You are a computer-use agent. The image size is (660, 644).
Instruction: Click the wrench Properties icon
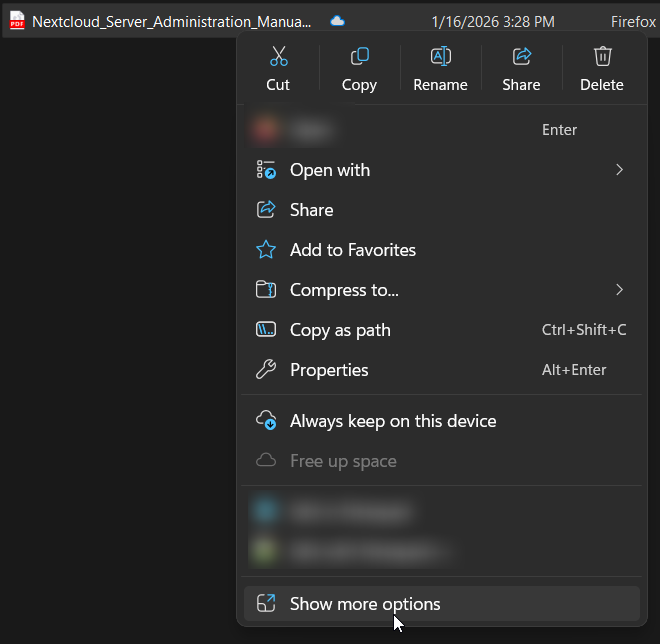click(266, 370)
